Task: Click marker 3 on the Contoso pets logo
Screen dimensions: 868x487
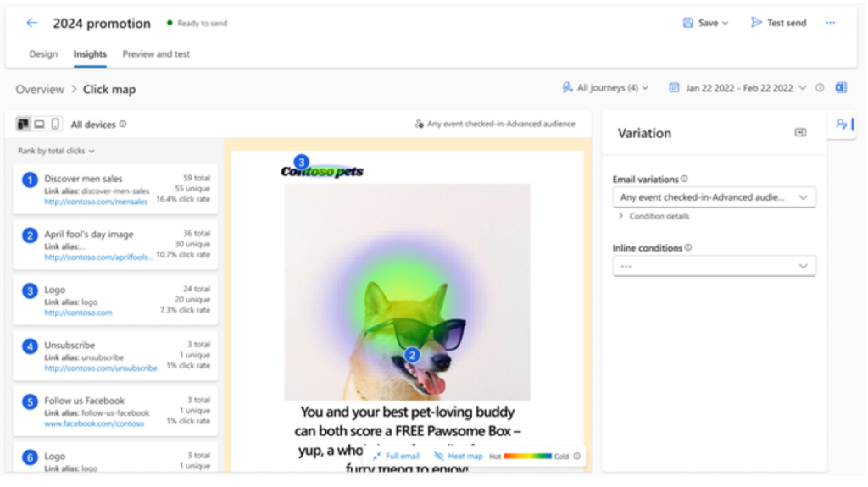Action: point(301,162)
